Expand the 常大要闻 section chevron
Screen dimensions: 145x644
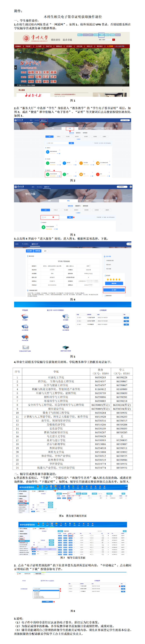122,90
